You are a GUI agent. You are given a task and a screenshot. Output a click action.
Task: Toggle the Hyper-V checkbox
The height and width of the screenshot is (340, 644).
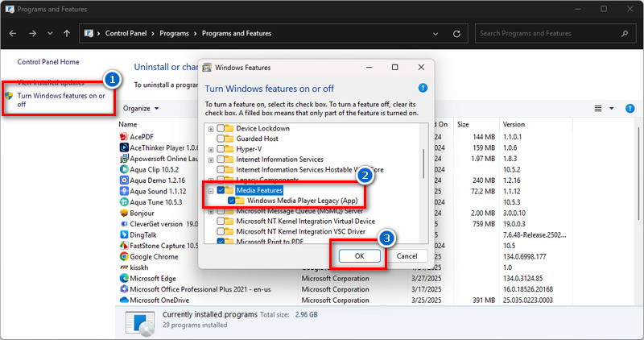tap(221, 149)
